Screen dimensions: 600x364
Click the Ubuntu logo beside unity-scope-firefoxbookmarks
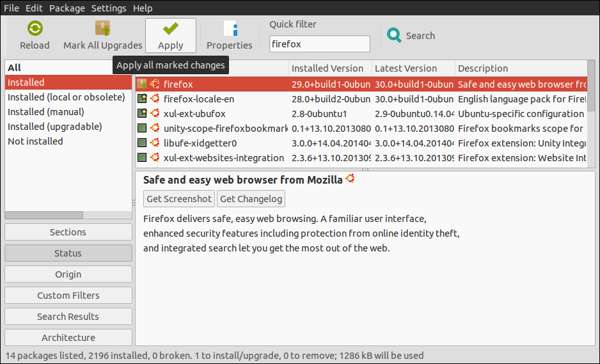pos(155,128)
